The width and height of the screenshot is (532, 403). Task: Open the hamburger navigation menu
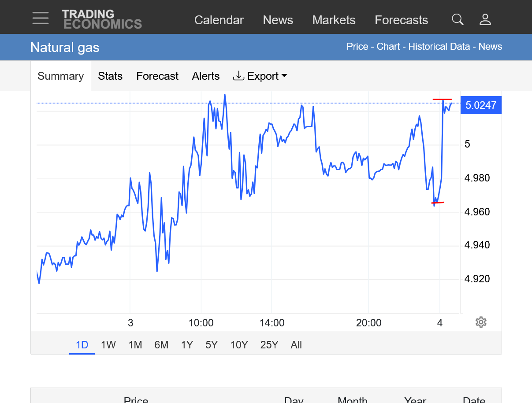[41, 18]
